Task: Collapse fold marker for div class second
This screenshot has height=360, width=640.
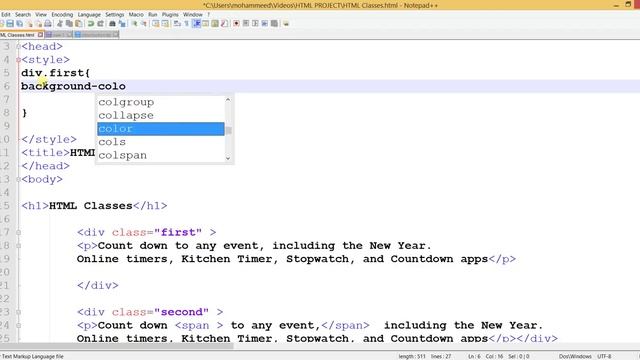Action: pos(18,312)
